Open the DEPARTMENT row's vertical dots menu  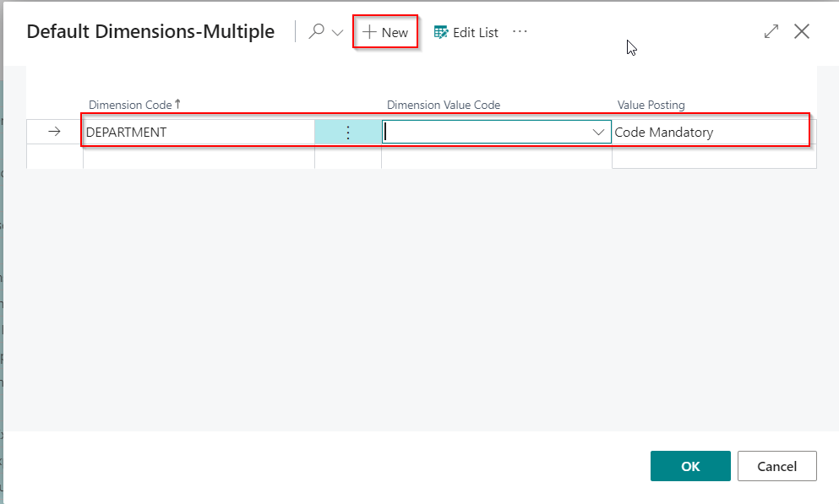coord(347,133)
